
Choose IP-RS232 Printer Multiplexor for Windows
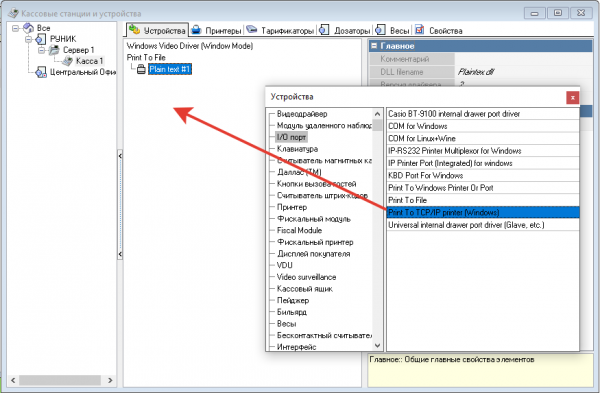[483, 151]
